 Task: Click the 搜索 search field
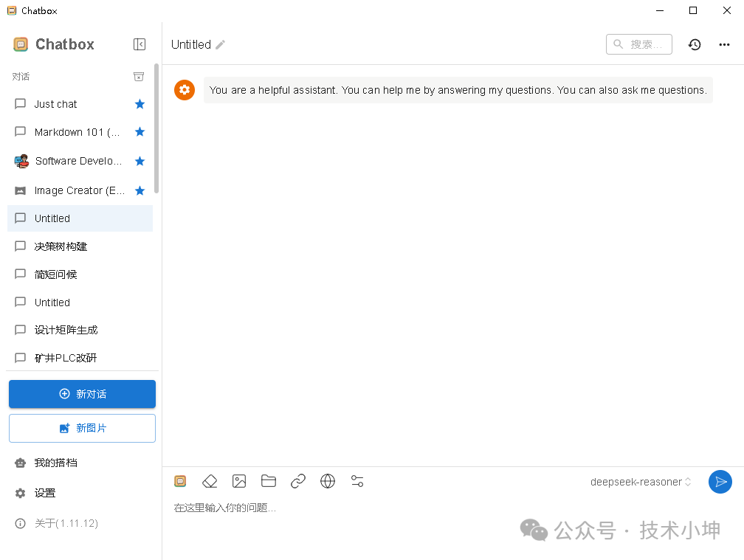(x=638, y=44)
